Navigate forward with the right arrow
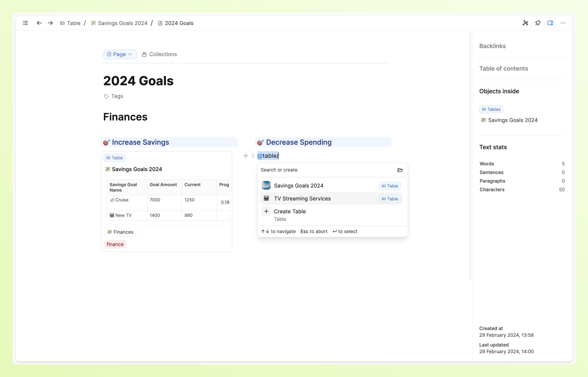 point(50,23)
